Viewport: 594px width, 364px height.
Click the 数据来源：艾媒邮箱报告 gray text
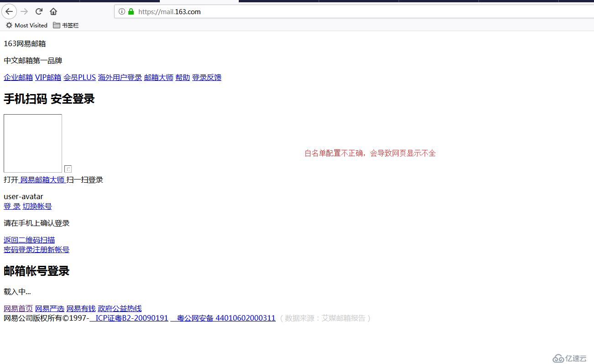click(325, 318)
